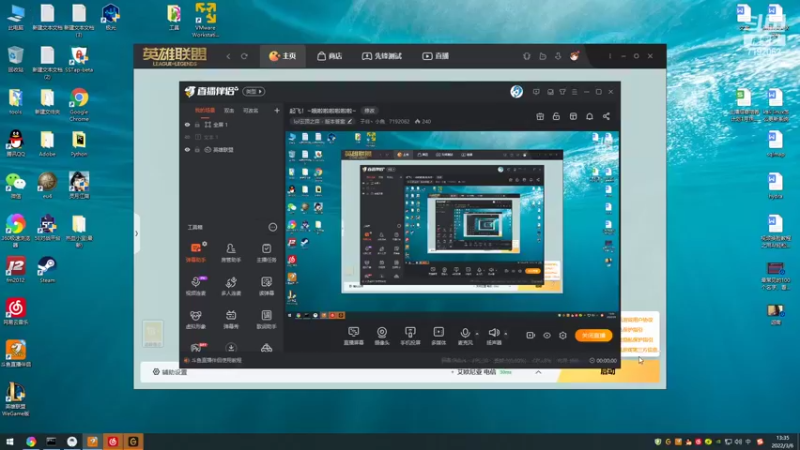
Task: Add the 手机投屏 phone casting source
Action: pyautogui.click(x=410, y=336)
